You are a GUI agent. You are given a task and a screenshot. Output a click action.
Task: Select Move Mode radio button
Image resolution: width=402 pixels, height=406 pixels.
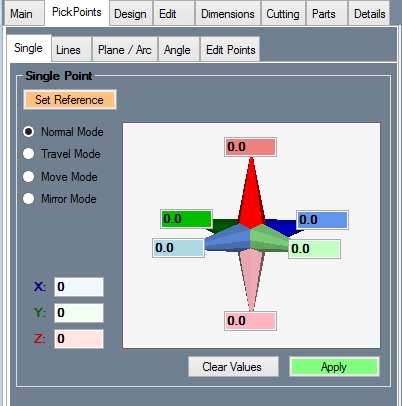tap(28, 176)
